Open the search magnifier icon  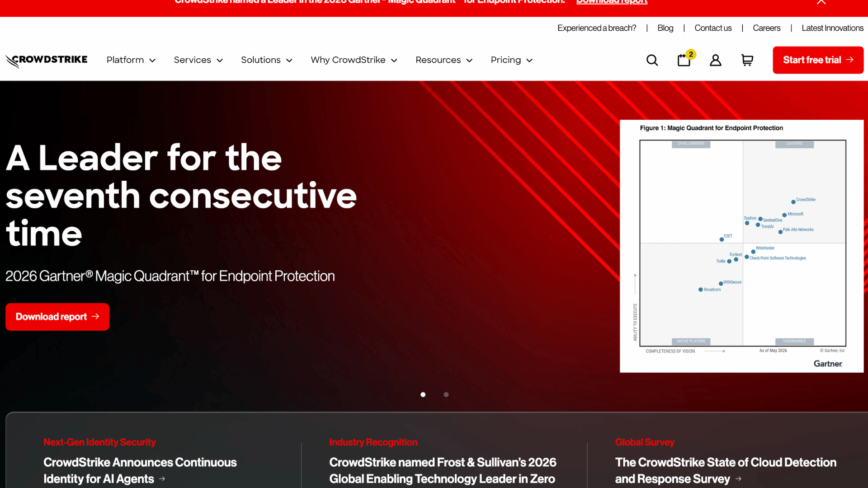click(x=652, y=60)
